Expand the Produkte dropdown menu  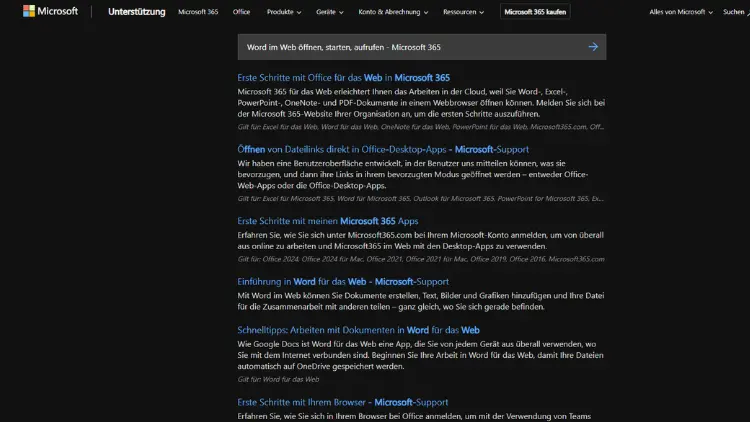[284, 12]
